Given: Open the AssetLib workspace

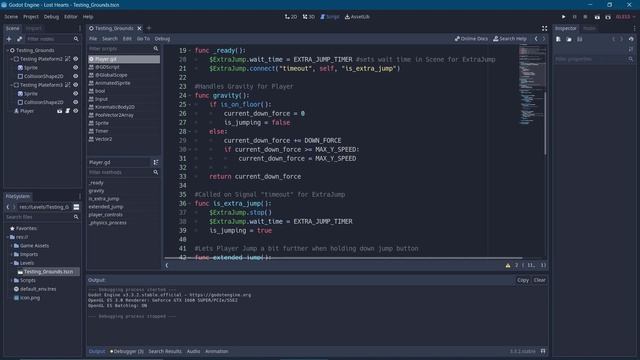Looking at the screenshot, I should point(358,17).
